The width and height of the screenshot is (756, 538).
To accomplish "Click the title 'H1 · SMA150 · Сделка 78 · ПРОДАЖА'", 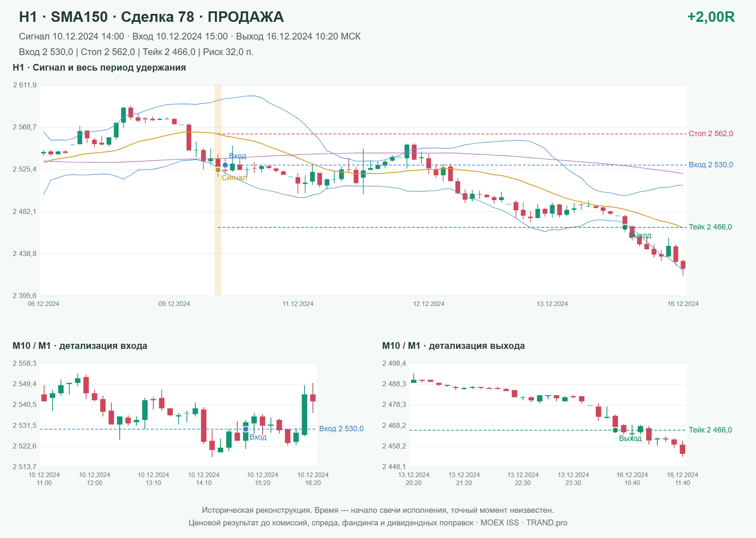I will tap(152, 17).
